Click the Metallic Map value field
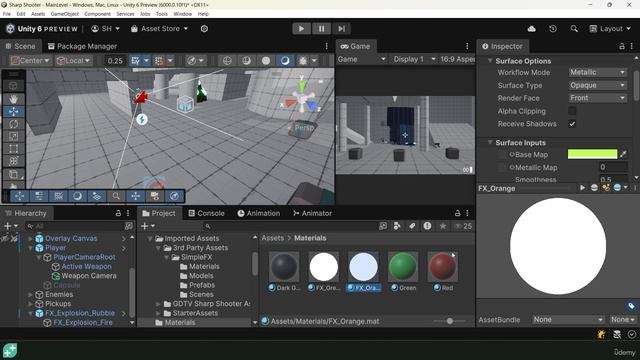640x360 pixels. pos(613,167)
